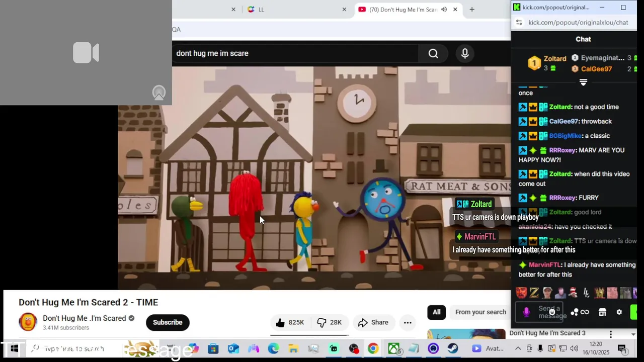Open options for Don't Hug Me I'm Scared 3

(611, 334)
